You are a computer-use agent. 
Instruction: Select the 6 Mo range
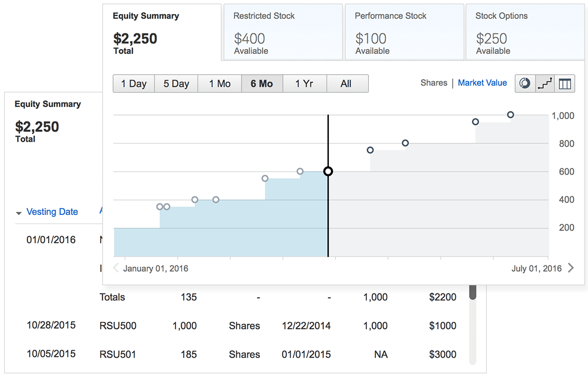click(262, 84)
